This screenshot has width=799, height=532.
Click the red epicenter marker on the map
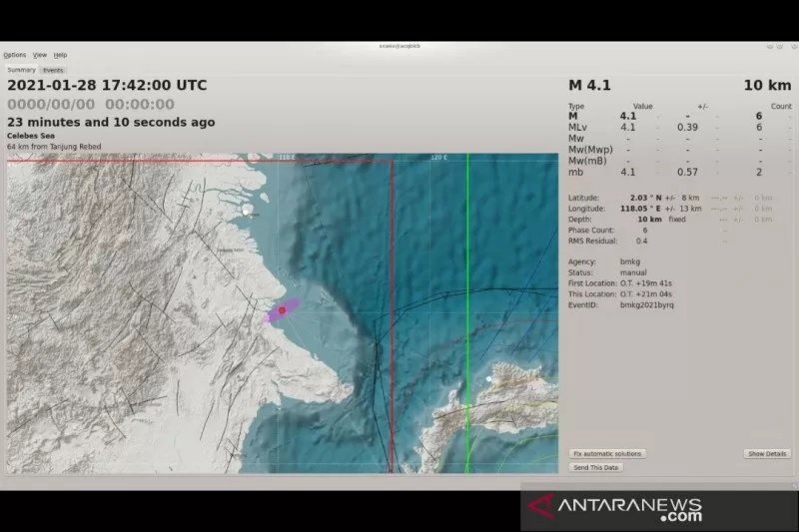283,310
